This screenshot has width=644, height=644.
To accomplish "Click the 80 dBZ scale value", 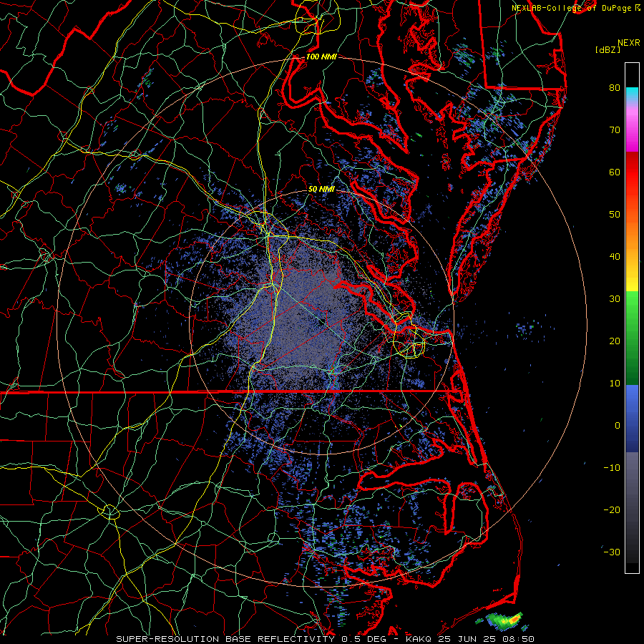I will (615, 87).
